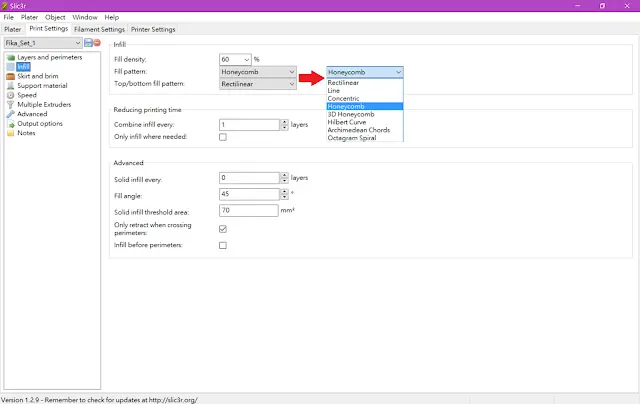Open Notes page
This screenshot has height=404, width=640.
(x=26, y=133)
